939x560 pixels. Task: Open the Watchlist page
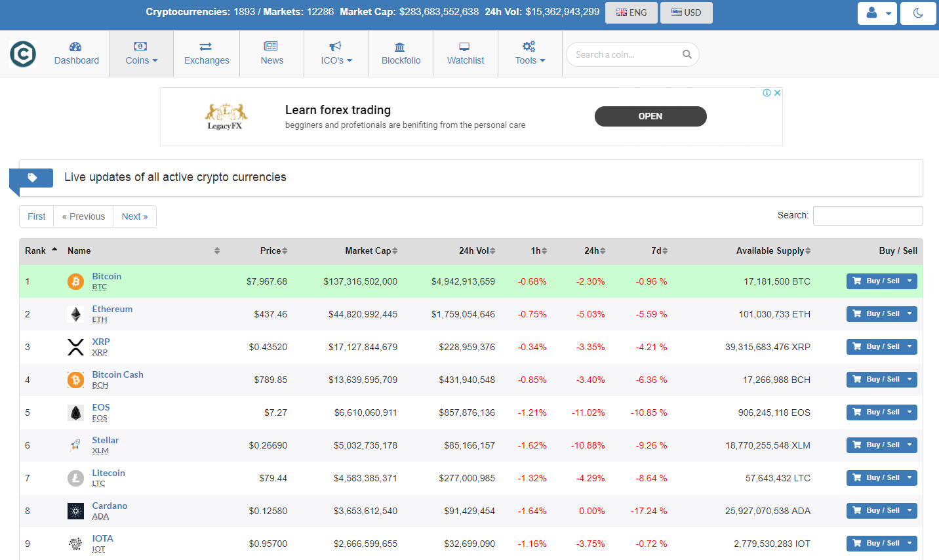point(466,54)
